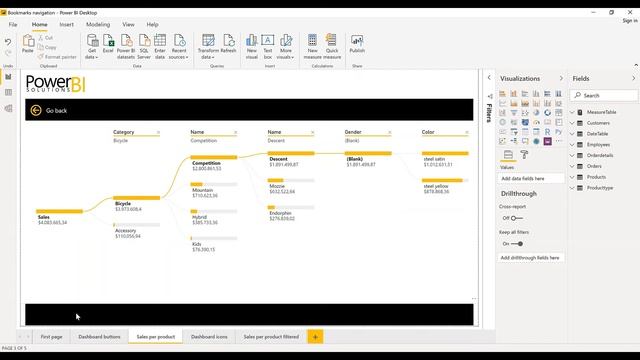Image resolution: width=640 pixels, height=360 pixels.
Task: Refresh the data with Refresh icon
Action: (x=228, y=44)
